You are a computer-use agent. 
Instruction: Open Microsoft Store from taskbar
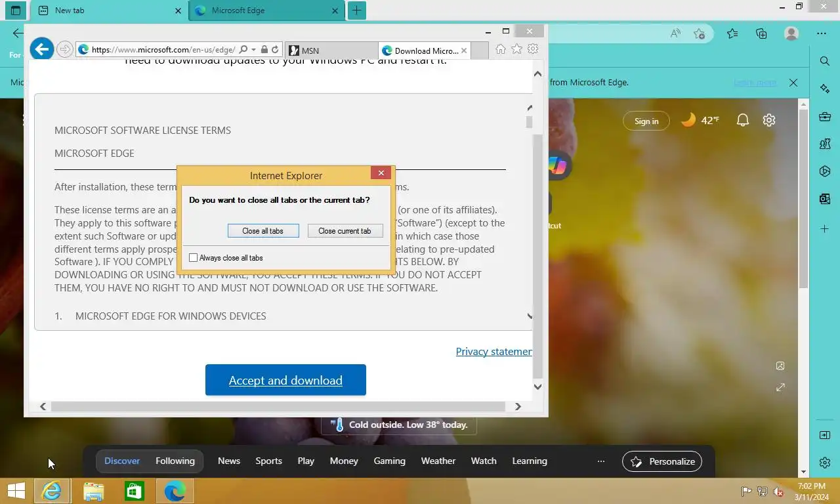[x=135, y=491]
